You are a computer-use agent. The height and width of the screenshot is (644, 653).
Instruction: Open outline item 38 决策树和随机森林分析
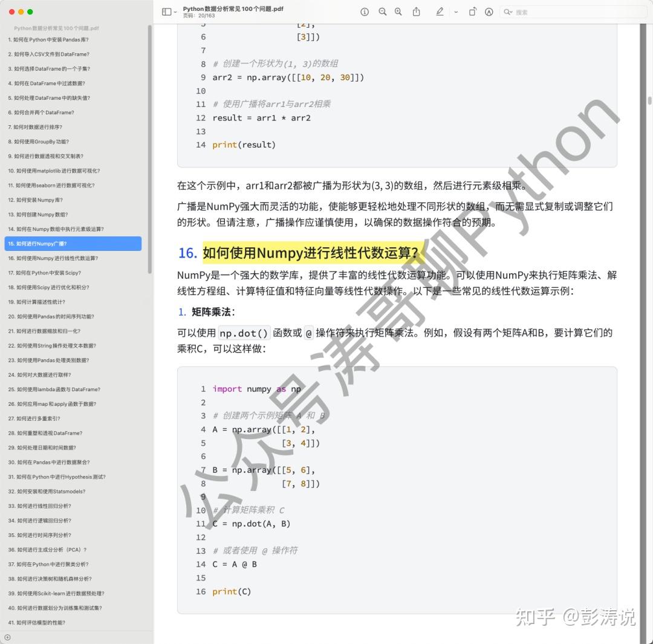click(50, 579)
